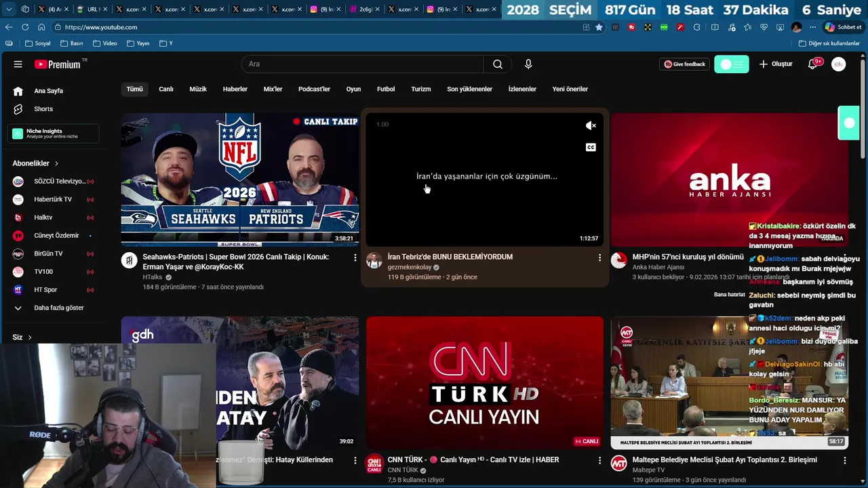Open Anka Haber Ajansı channel avatar

click(619, 260)
